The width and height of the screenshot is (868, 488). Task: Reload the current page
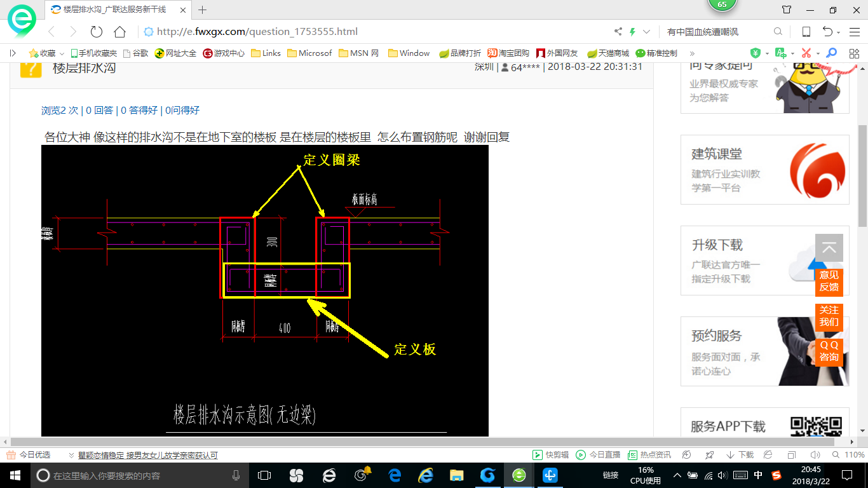(97, 32)
